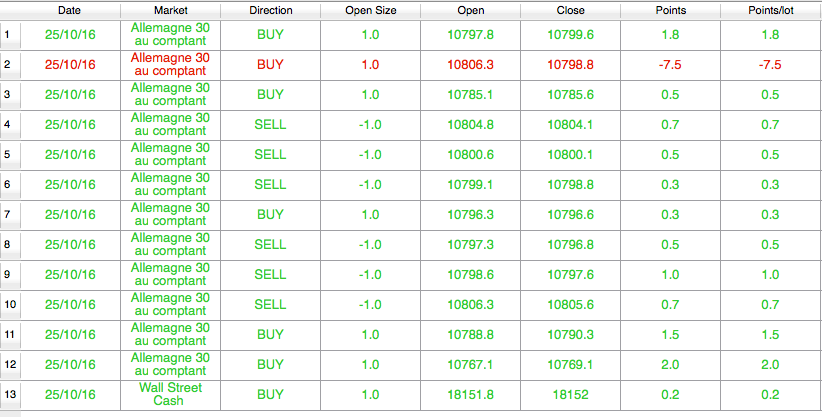The height and width of the screenshot is (417, 822).
Task: Sort by the Date column header
Action: point(70,10)
